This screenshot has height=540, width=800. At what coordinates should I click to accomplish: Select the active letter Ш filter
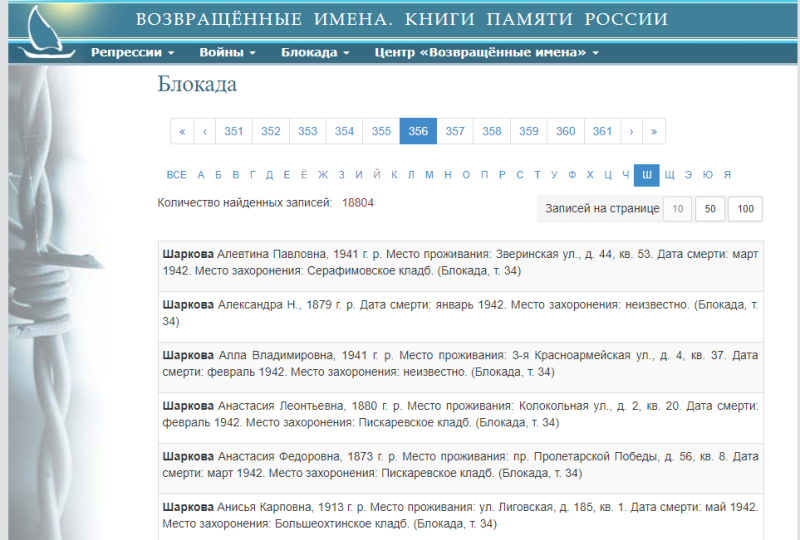tap(647, 175)
